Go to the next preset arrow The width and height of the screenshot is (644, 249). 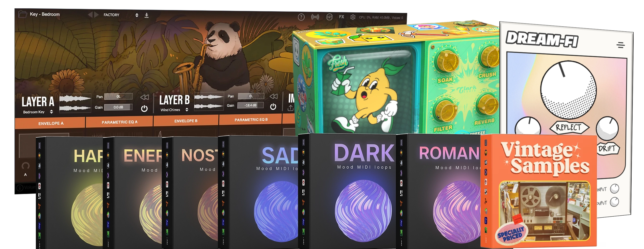96,15
